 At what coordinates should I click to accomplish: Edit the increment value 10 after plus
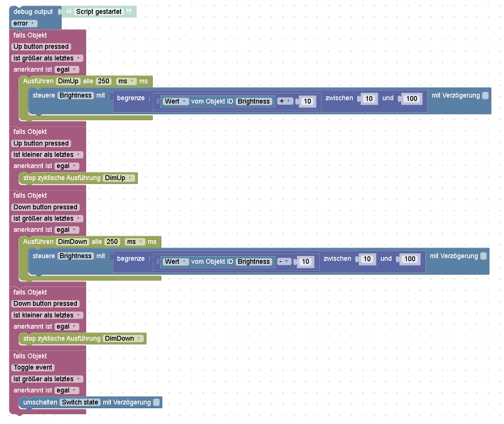pyautogui.click(x=307, y=101)
